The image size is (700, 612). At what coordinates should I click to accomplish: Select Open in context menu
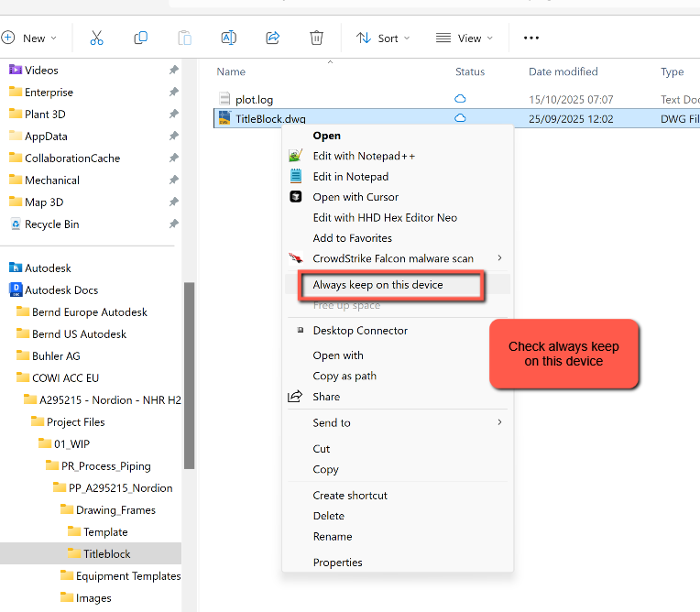pos(326,136)
